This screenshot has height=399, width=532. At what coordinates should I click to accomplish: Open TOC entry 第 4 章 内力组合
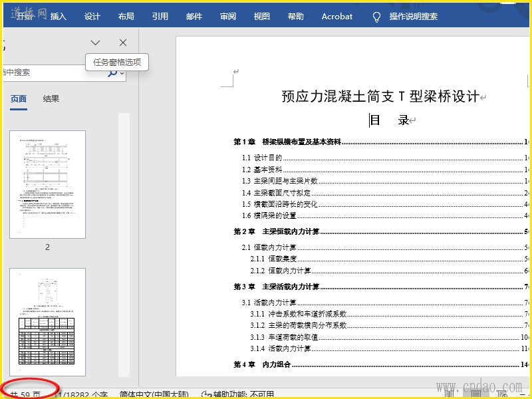pyautogui.click(x=380, y=364)
